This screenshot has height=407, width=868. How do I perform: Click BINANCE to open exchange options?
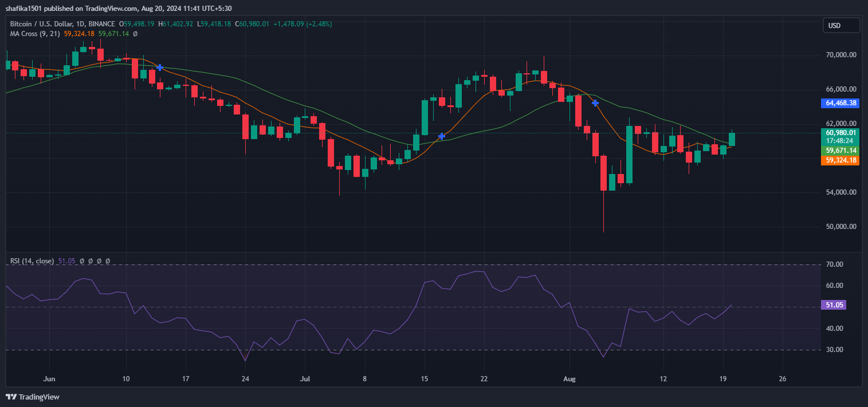pos(101,23)
